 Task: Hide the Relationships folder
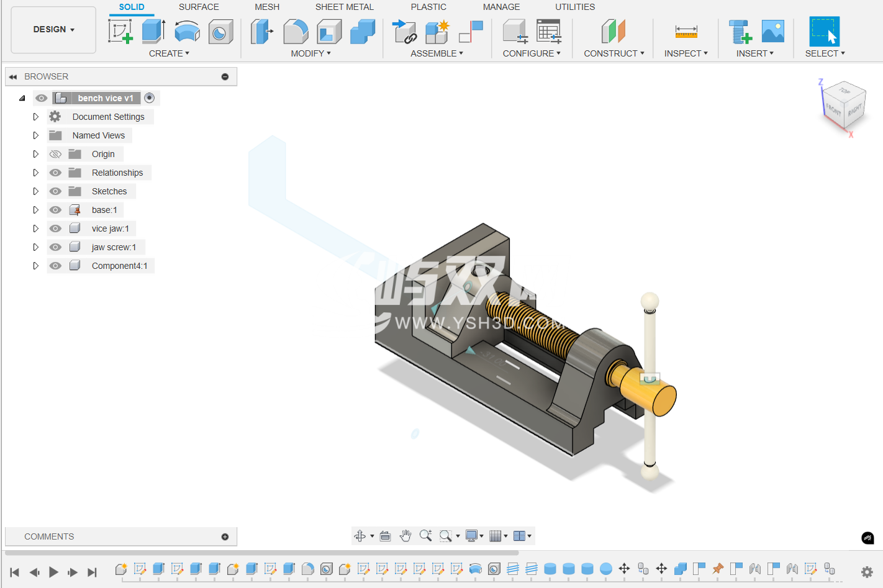pos(55,173)
